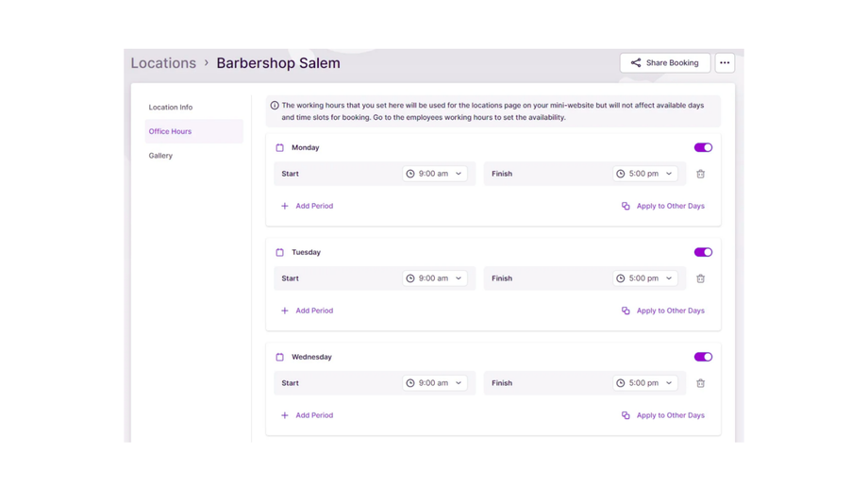Delete Monday's time period with trash icon
This screenshot has height=488, width=868.
pyautogui.click(x=700, y=174)
